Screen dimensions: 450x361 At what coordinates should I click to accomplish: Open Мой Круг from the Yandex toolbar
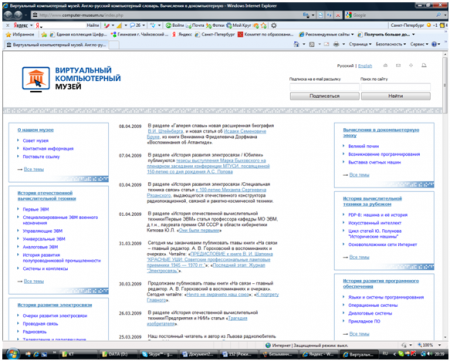coord(239,25)
